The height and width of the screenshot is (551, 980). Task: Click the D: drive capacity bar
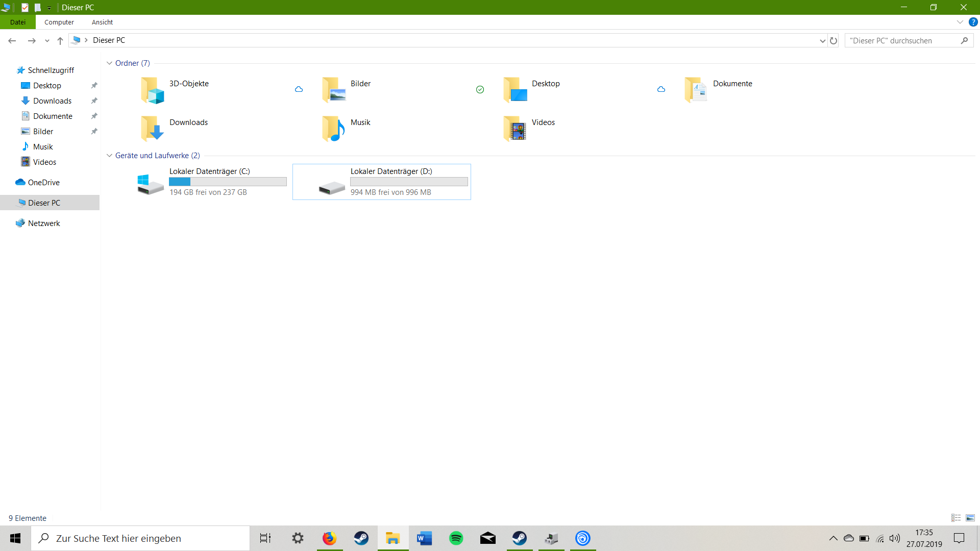409,182
